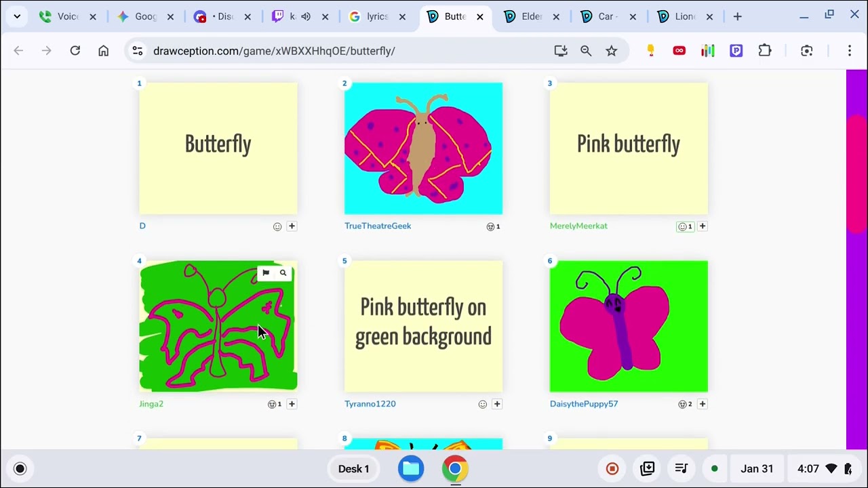This screenshot has height=488, width=868.
Task: Open the Desk 1 switcher button
Action: [x=353, y=469]
